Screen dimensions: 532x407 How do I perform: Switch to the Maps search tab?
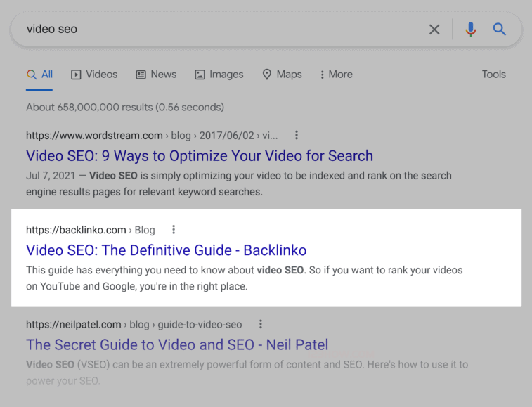[282, 75]
